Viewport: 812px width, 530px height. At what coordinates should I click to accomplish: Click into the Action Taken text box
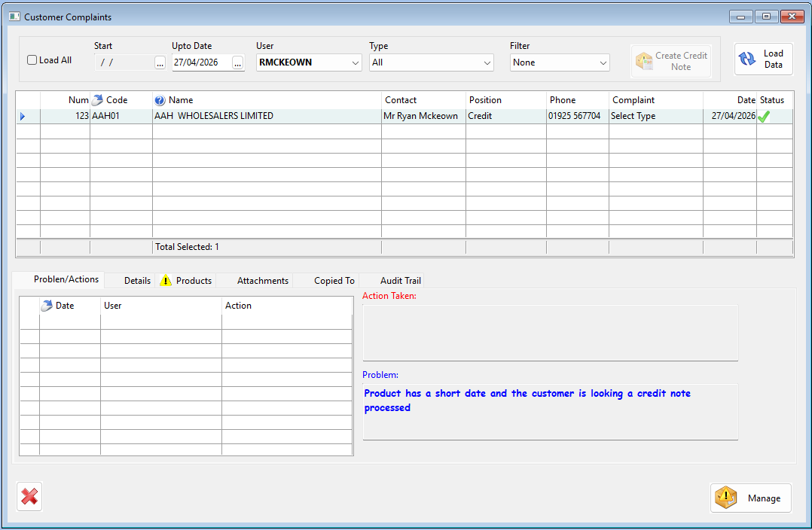(x=550, y=333)
